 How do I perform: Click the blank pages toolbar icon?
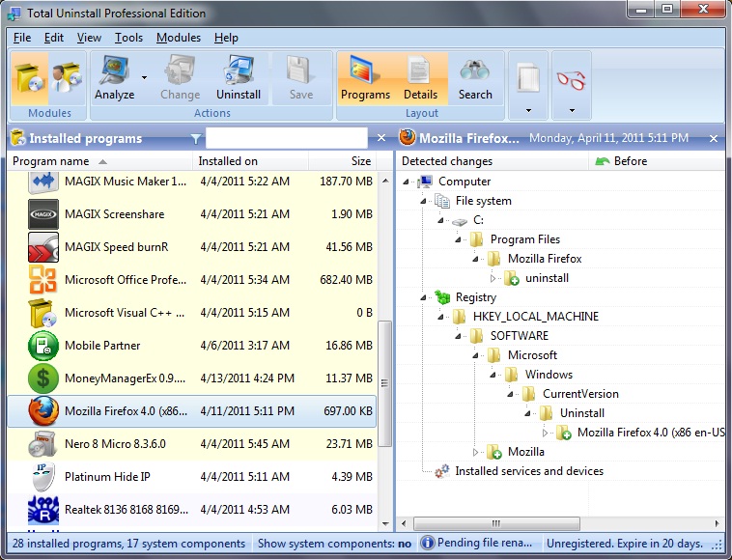[x=528, y=78]
